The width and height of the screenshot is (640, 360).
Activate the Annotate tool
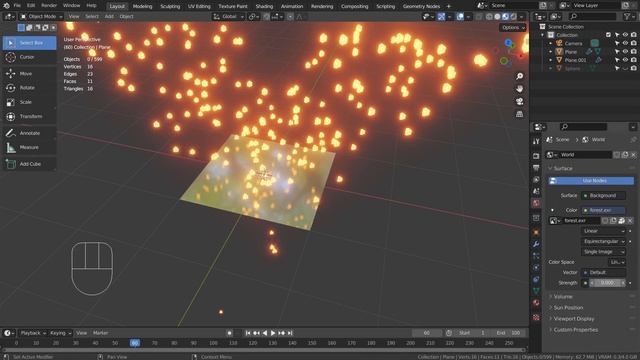[x=29, y=133]
